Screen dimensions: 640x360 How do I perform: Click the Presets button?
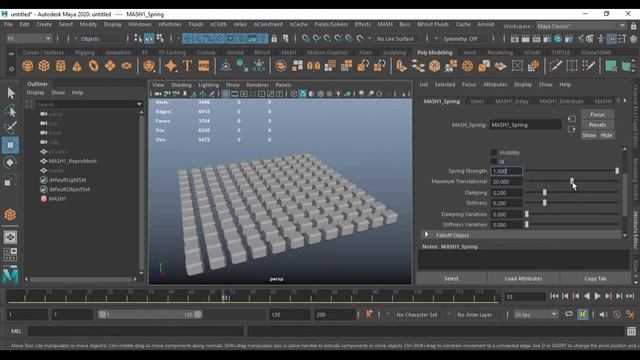[x=597, y=125]
